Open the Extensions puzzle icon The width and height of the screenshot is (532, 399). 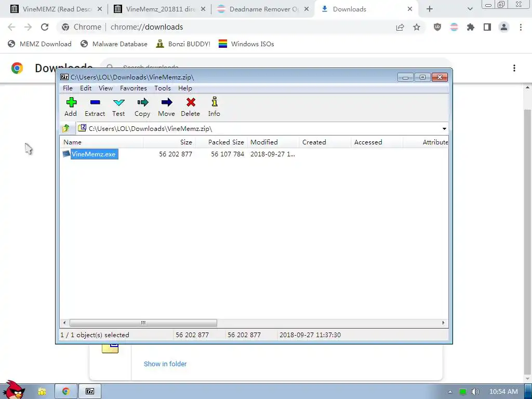tap(471, 27)
